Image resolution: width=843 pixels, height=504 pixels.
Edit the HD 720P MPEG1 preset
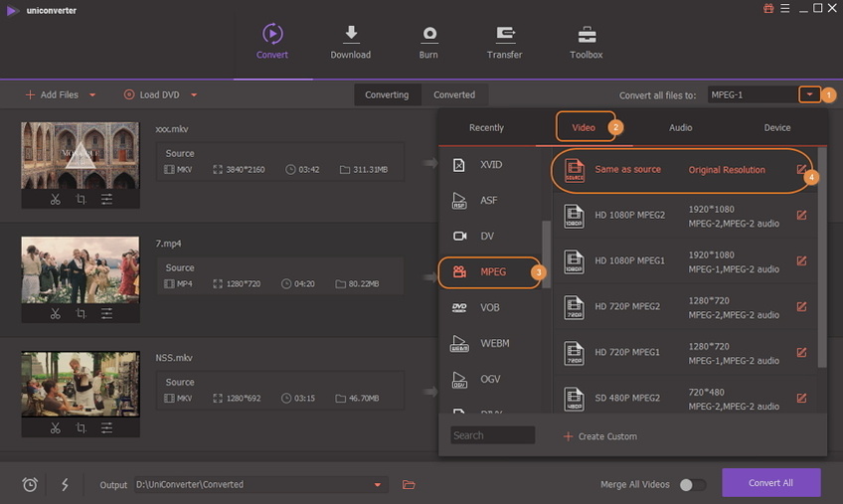tap(801, 352)
